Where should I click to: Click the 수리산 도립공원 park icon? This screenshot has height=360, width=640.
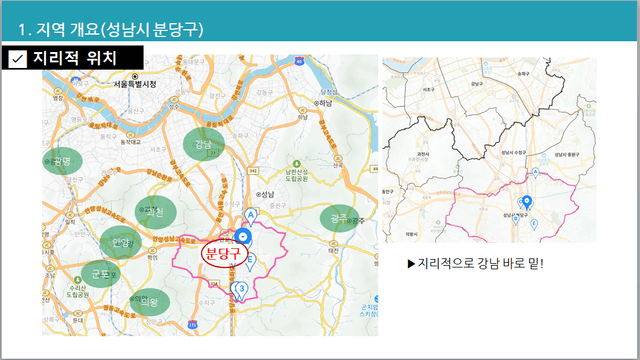78,280
